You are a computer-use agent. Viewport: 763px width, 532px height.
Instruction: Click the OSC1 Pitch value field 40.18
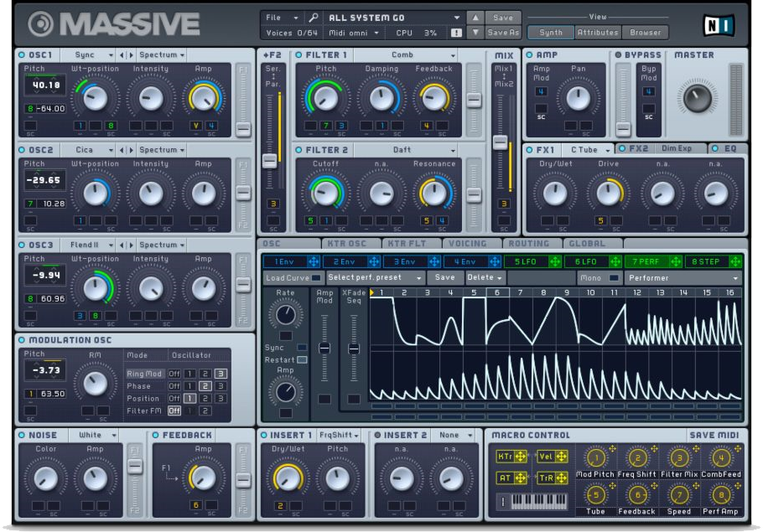(45, 85)
